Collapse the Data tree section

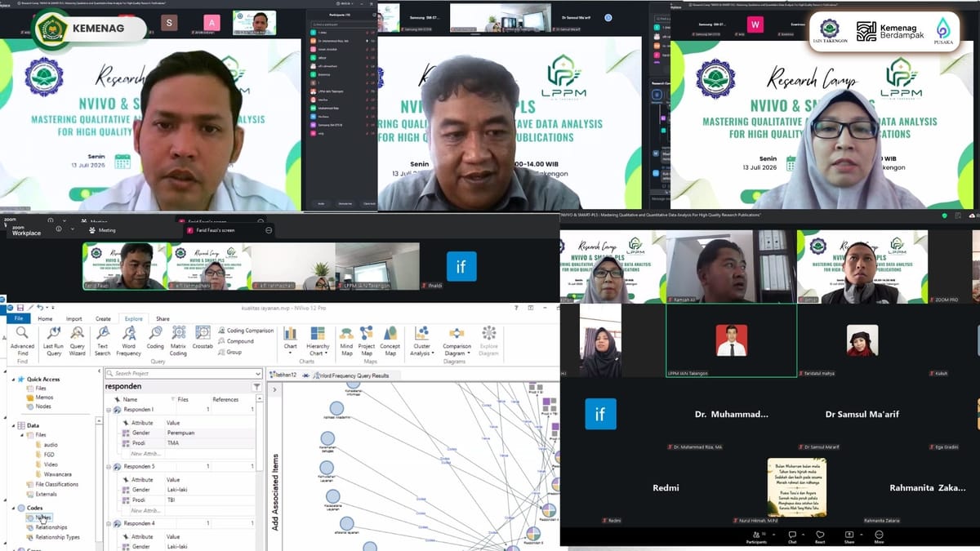tap(13, 425)
